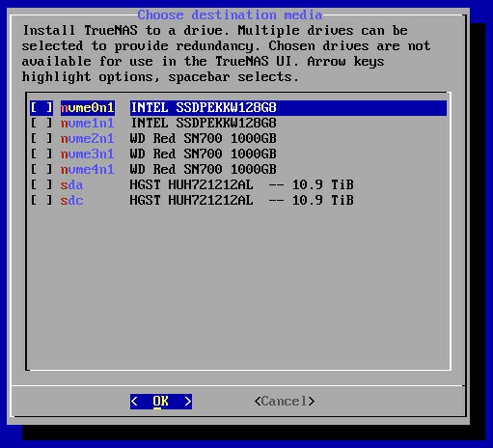The height and width of the screenshot is (448, 493).
Task: Click WD Red SN700 description for nvme4n1
Action: (x=204, y=170)
